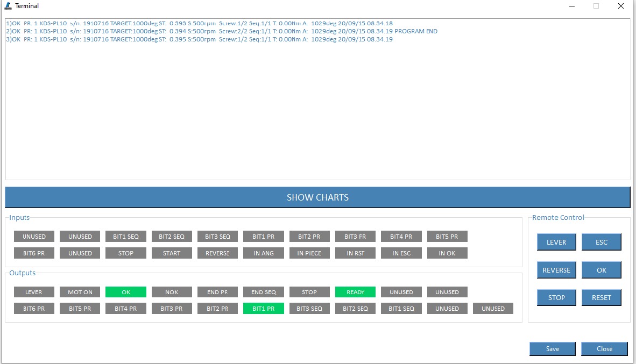
Task: Click REVERSE in the Remote Control panel
Action: [x=556, y=270]
